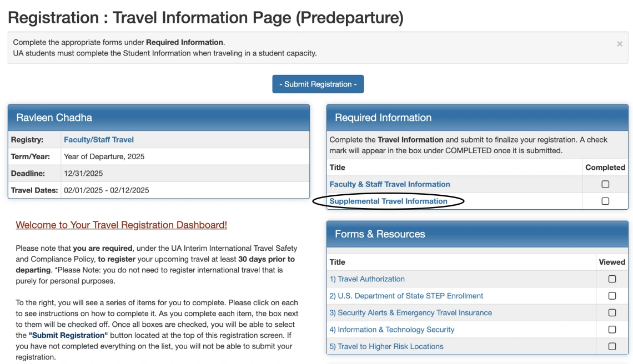The width and height of the screenshot is (633, 364).
Task: Click the bold "Submit Registration" text in the paragraph
Action: [68, 335]
